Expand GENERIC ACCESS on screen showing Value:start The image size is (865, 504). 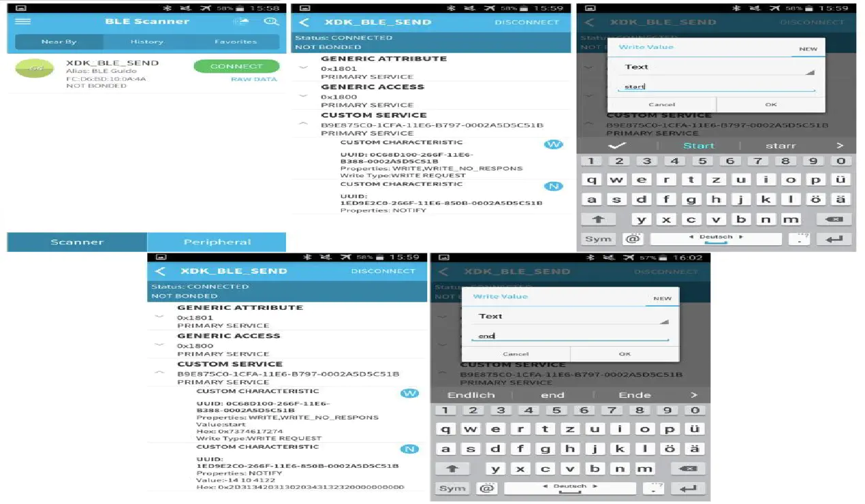(x=159, y=345)
